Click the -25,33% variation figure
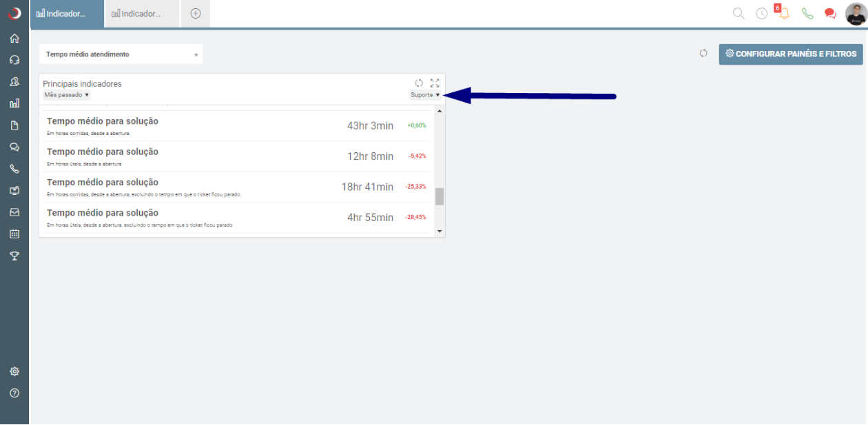 point(415,187)
